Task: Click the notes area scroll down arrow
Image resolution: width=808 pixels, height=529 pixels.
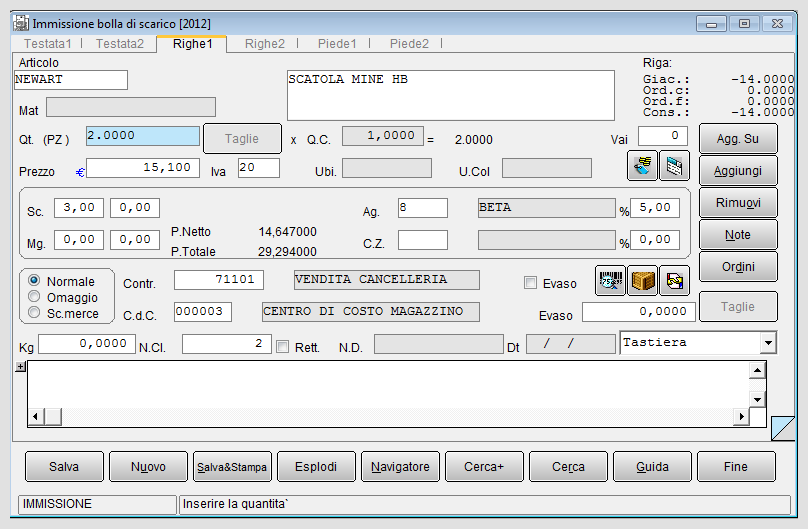Action: pos(757,400)
